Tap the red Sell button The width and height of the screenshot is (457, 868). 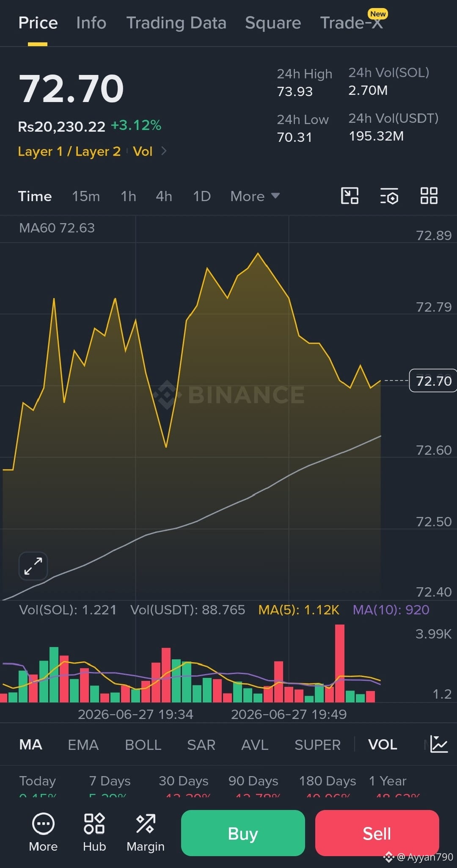(x=377, y=833)
